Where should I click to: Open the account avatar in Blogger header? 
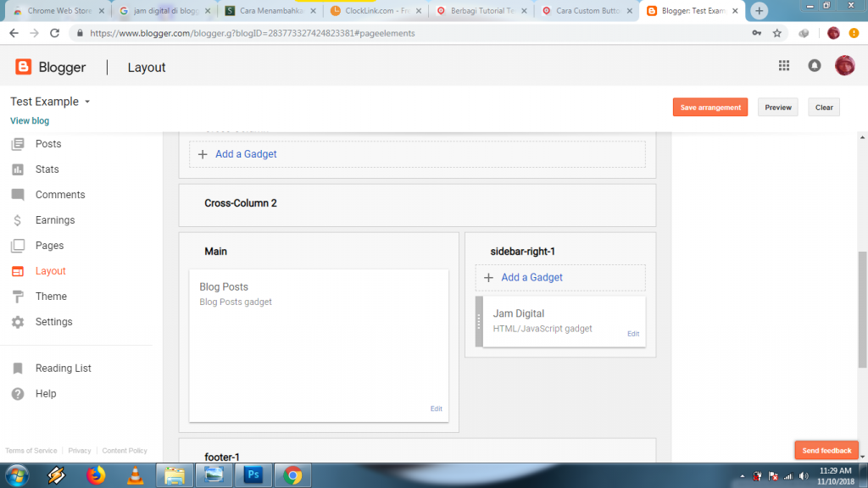pyautogui.click(x=845, y=65)
